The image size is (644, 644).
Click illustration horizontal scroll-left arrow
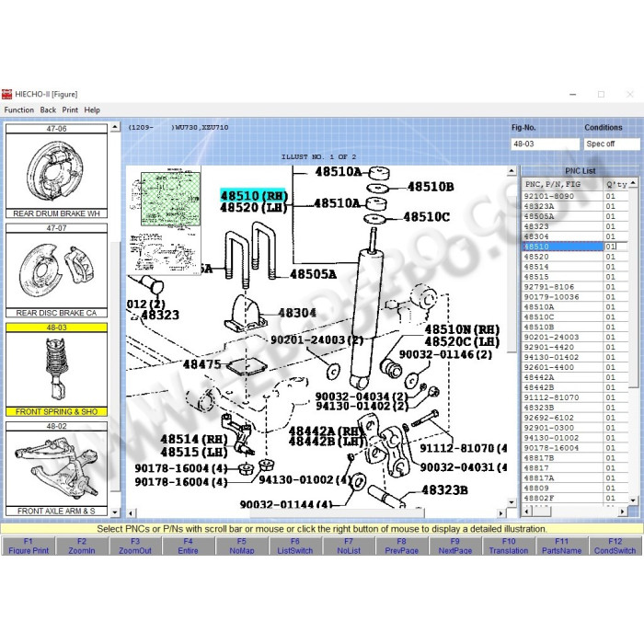click(131, 513)
